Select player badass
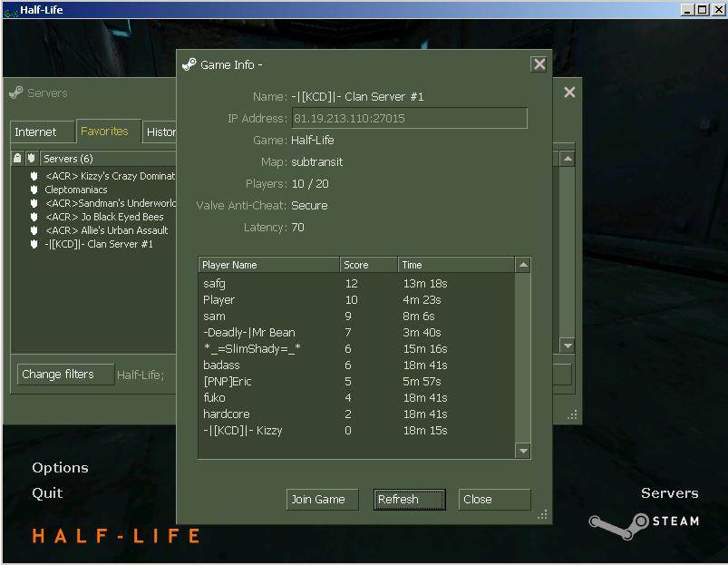Viewport: 728px width, 565px height. click(x=356, y=365)
